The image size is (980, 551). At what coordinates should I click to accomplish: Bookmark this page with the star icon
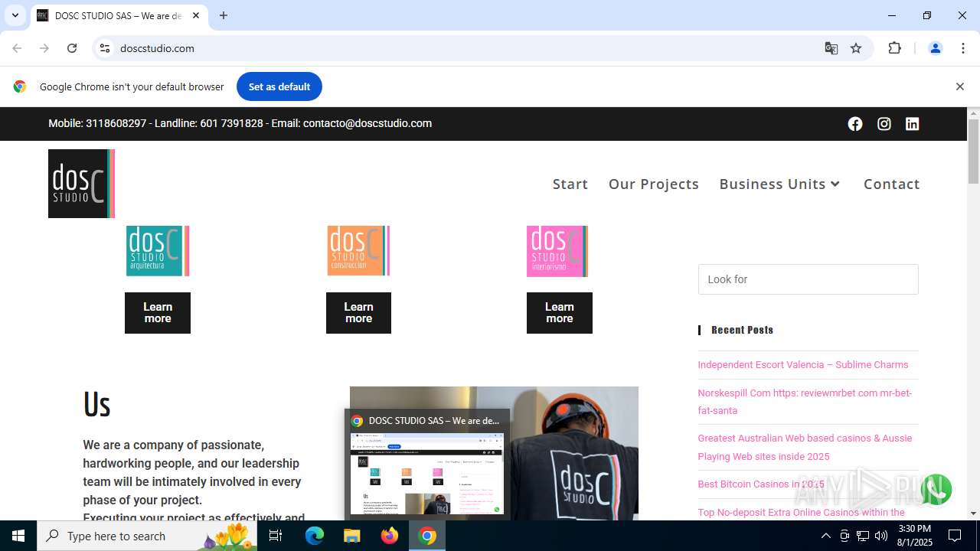856,48
